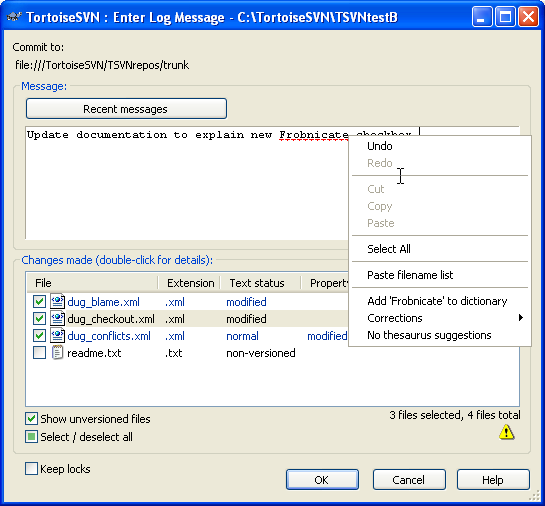The image size is (545, 506).
Task: Select the dug_checkout.xml file name
Action: tap(111, 319)
